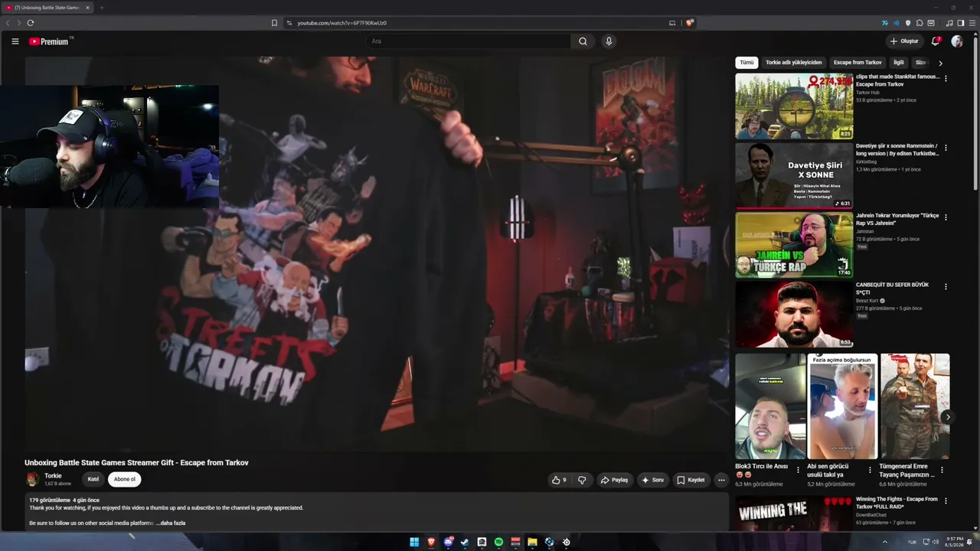Subscribe to Torkie with Abone ol
980x551 pixels.
(124, 479)
